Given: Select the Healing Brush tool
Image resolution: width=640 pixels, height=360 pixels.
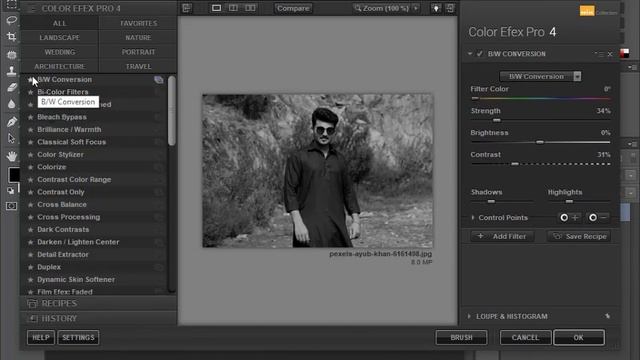Looking at the screenshot, I should [x=11, y=54].
